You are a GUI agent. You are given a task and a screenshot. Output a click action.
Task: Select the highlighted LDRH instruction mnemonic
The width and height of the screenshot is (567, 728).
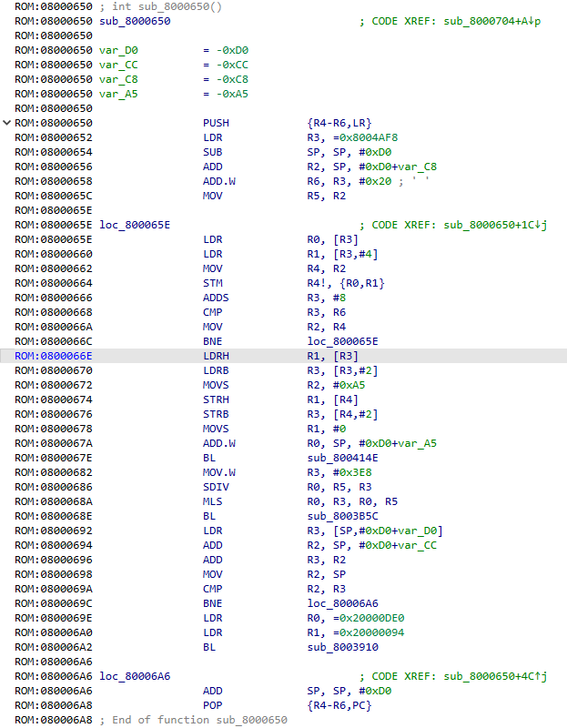click(x=217, y=356)
